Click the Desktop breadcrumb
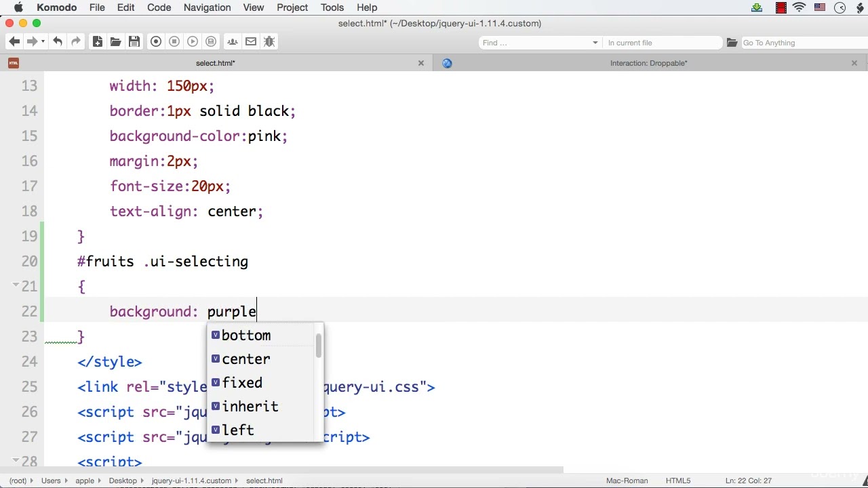868x488 pixels. coord(123,481)
